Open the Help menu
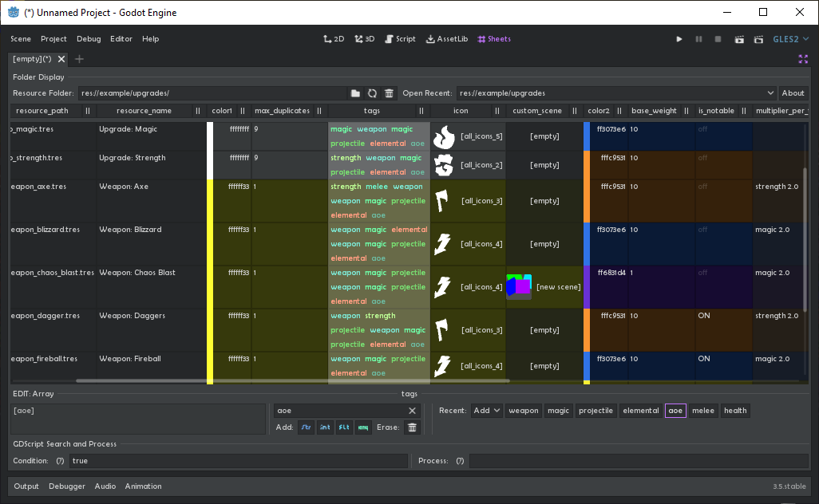The height and width of the screenshot is (504, 819). pos(150,39)
